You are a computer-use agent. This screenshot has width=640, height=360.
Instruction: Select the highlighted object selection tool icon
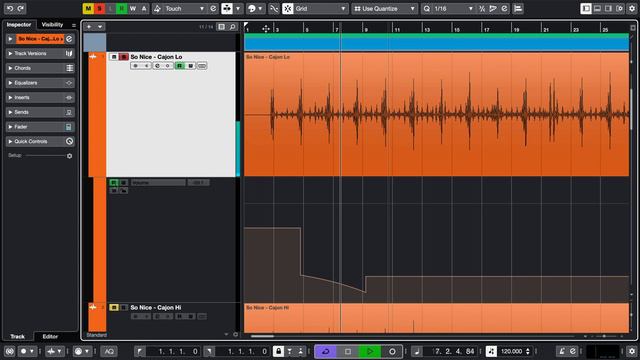pos(227,9)
